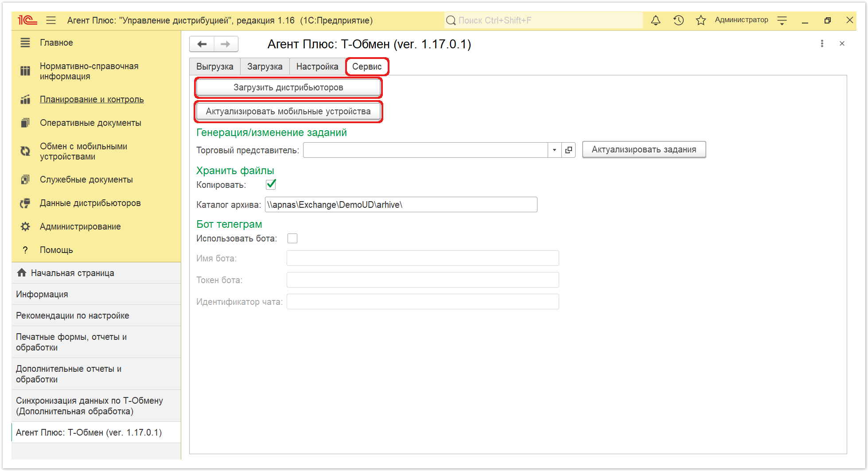Open the hamburger main menu in title bar
The width and height of the screenshot is (868, 471).
coord(51,20)
